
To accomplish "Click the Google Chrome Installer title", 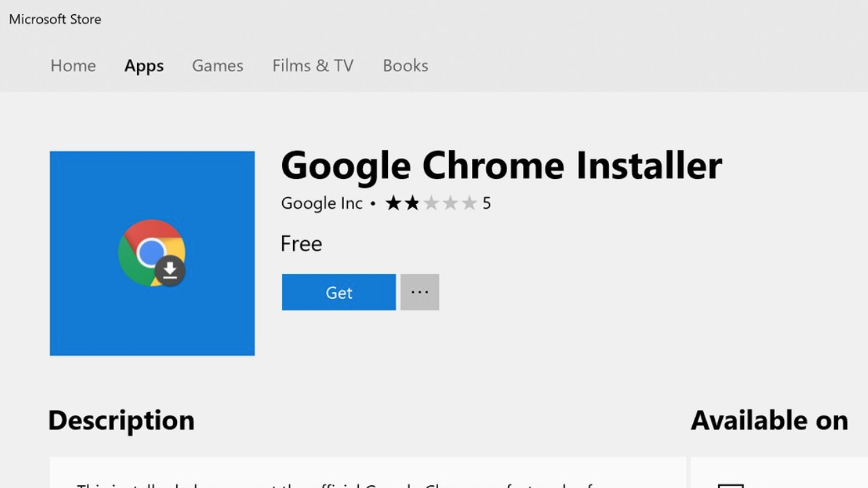I will coord(501,166).
